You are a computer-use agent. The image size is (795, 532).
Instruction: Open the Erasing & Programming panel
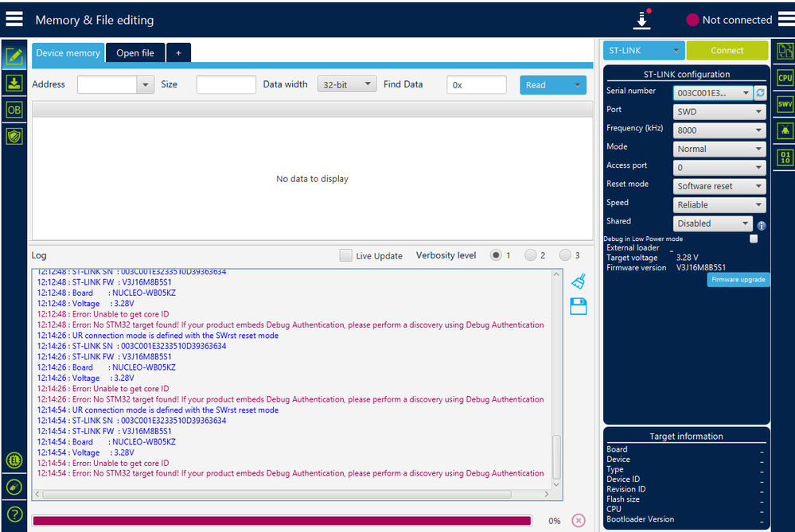click(x=14, y=83)
